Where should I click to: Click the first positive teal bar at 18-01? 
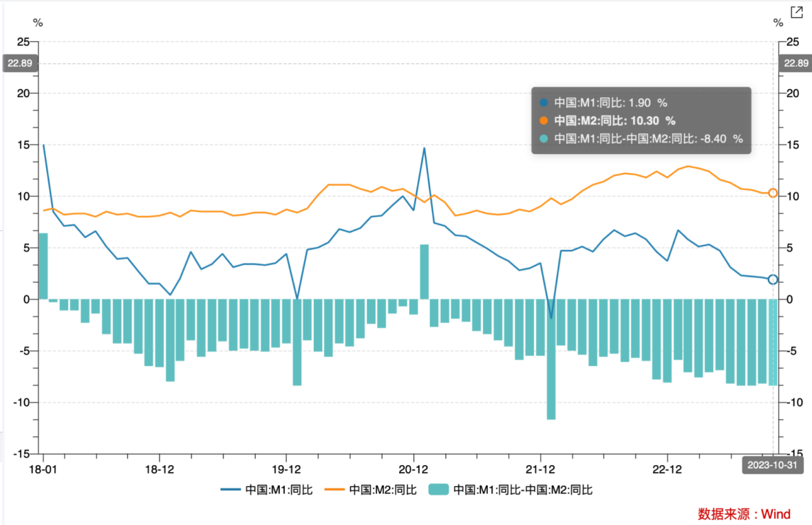click(43, 266)
